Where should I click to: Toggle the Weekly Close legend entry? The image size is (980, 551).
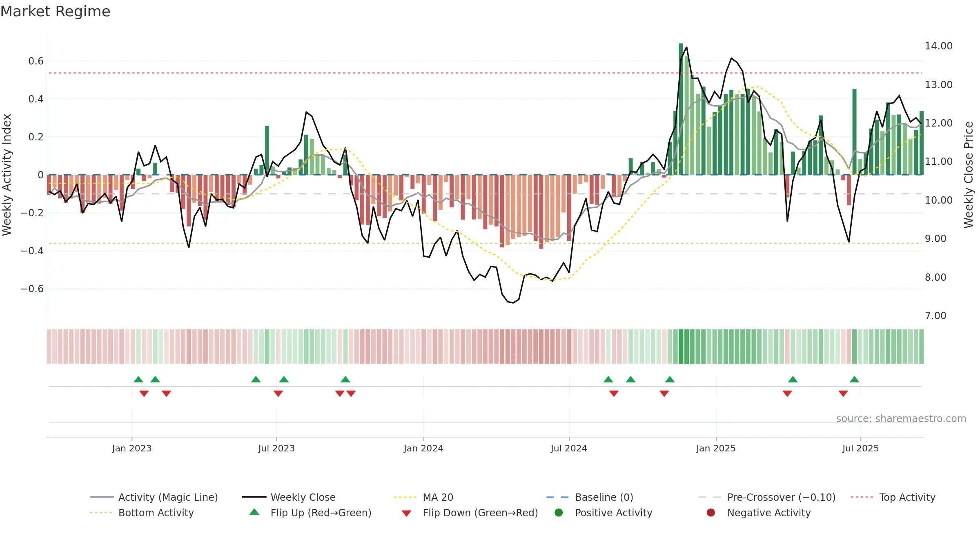click(289, 497)
